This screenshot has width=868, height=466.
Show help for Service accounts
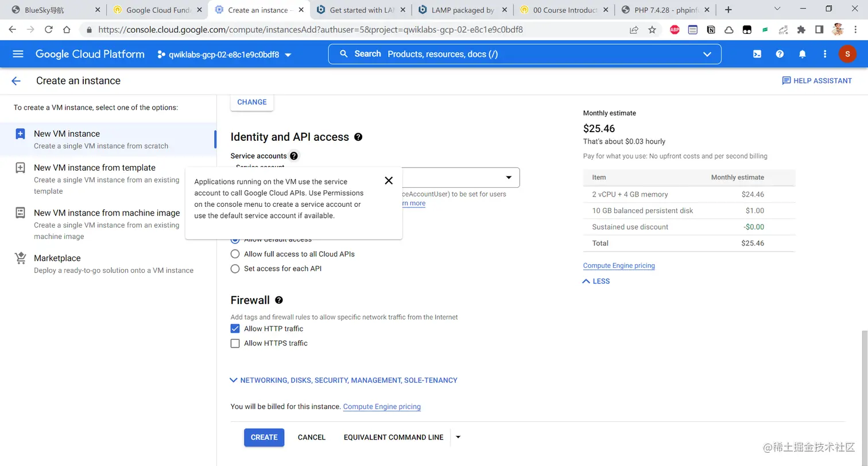(x=294, y=156)
